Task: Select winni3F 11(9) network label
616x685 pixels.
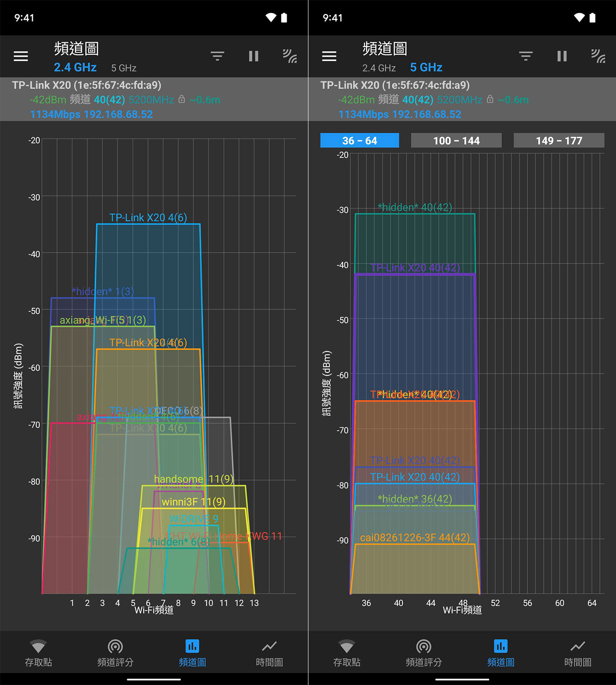Action: pos(194,501)
